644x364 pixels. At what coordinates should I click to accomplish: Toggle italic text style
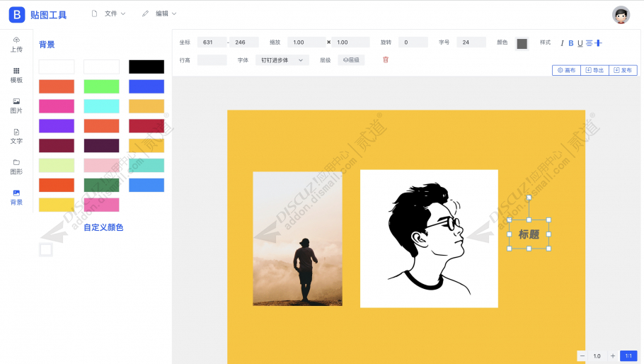(562, 43)
